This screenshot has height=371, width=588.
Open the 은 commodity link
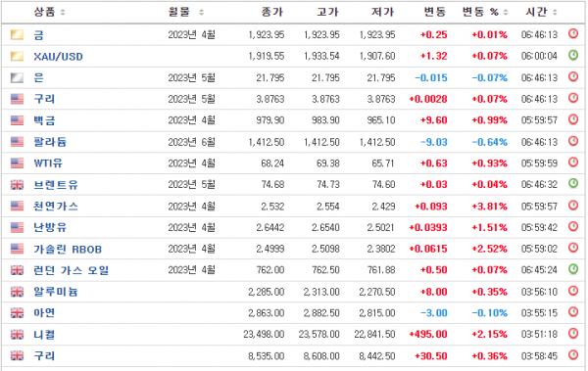click(x=39, y=78)
